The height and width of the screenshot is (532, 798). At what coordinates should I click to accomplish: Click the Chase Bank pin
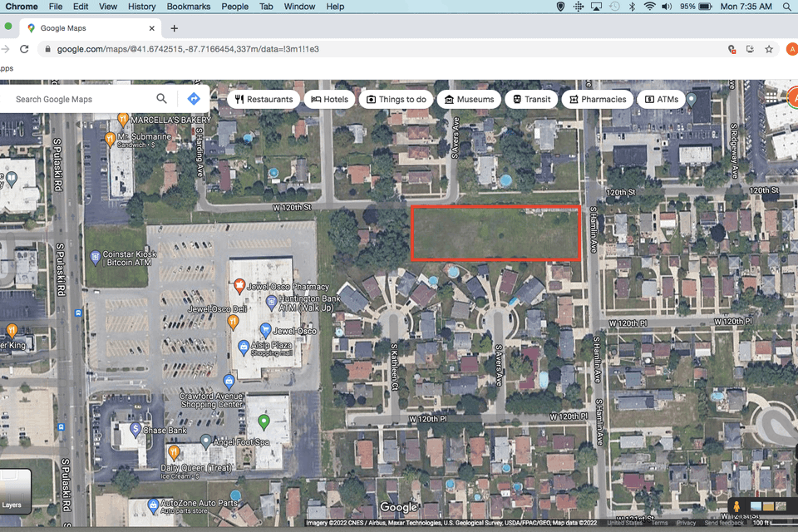(135, 429)
